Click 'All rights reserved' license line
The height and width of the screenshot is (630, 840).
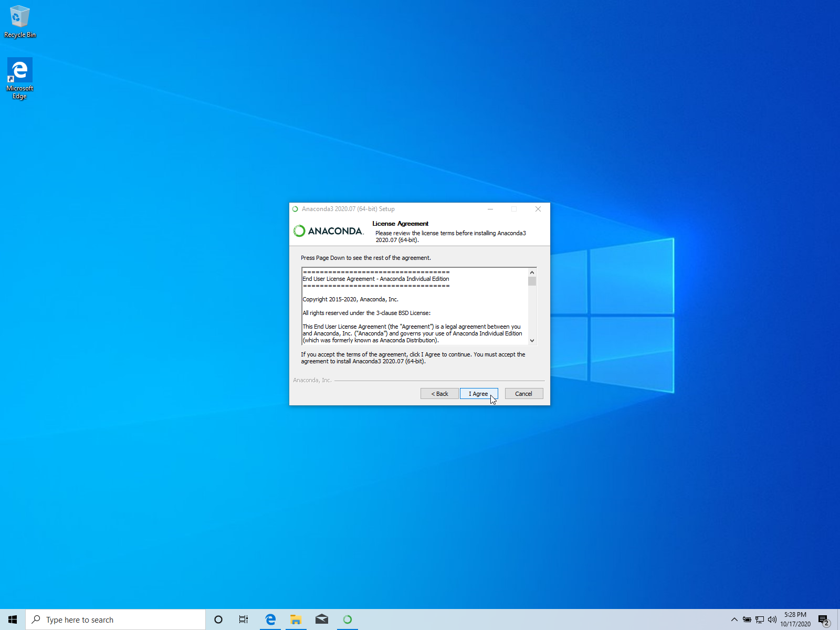tap(366, 313)
